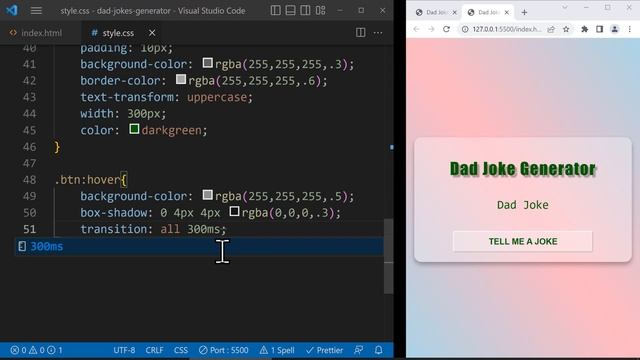Open color picker for line 41 background-color swatch

coord(208,63)
